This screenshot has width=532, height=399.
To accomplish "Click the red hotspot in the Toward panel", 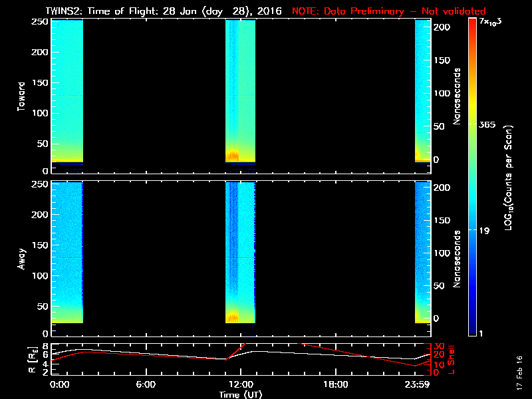I will point(233,156).
